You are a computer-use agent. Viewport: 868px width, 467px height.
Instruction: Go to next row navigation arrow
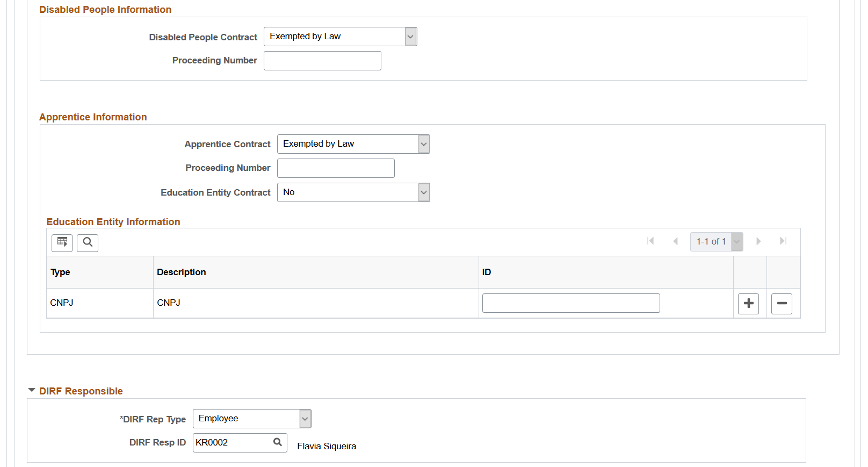click(x=758, y=241)
